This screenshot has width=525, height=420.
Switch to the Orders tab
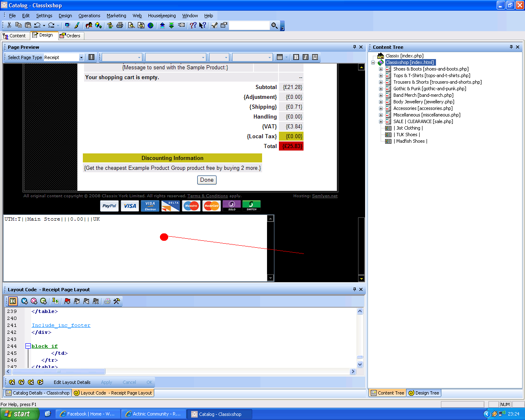tap(71, 36)
